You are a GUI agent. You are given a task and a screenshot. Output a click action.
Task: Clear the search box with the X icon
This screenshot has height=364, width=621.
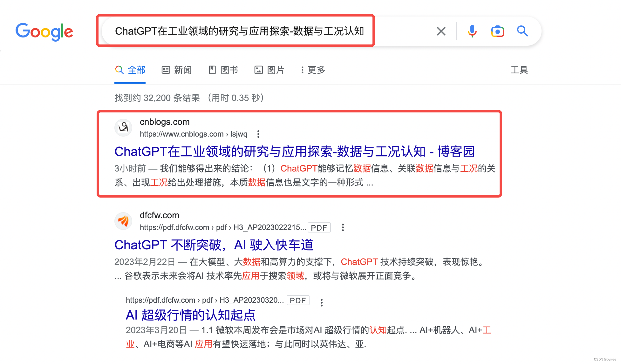coord(441,31)
